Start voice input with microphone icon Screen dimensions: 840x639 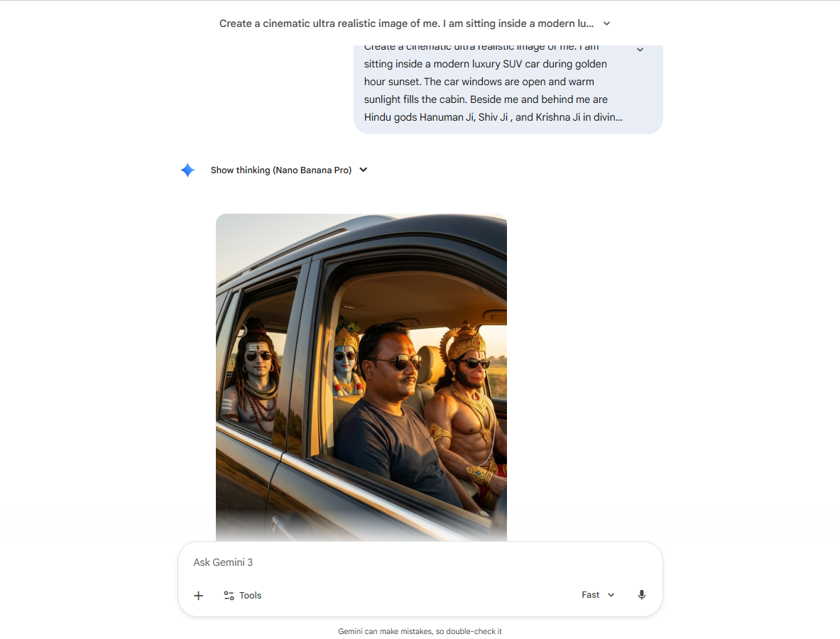[x=641, y=595]
